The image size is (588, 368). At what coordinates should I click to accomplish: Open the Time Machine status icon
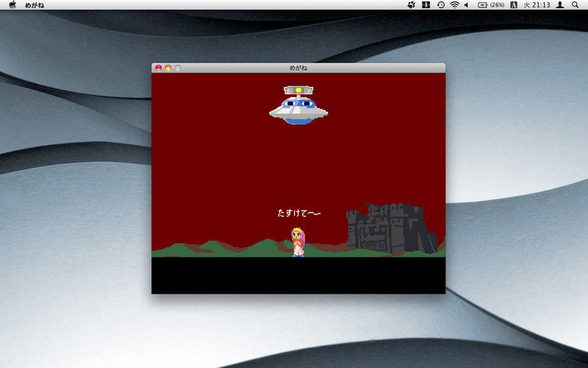(441, 5)
